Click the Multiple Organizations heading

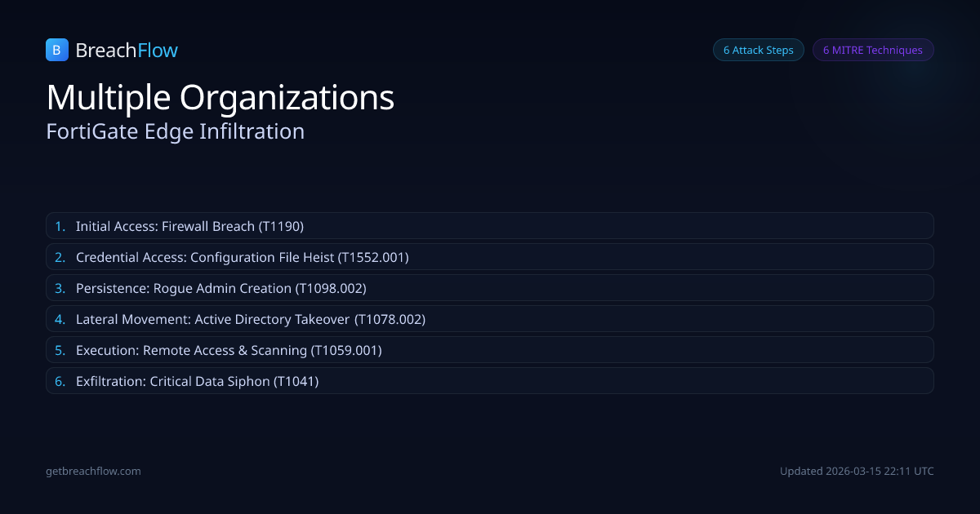pyautogui.click(x=220, y=97)
